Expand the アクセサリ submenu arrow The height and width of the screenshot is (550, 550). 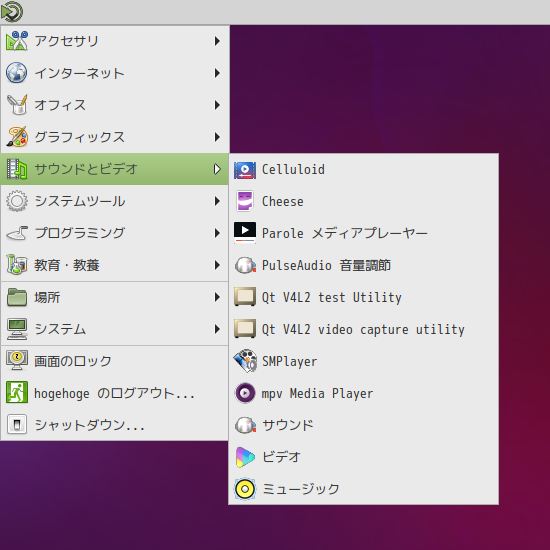[x=217, y=41]
